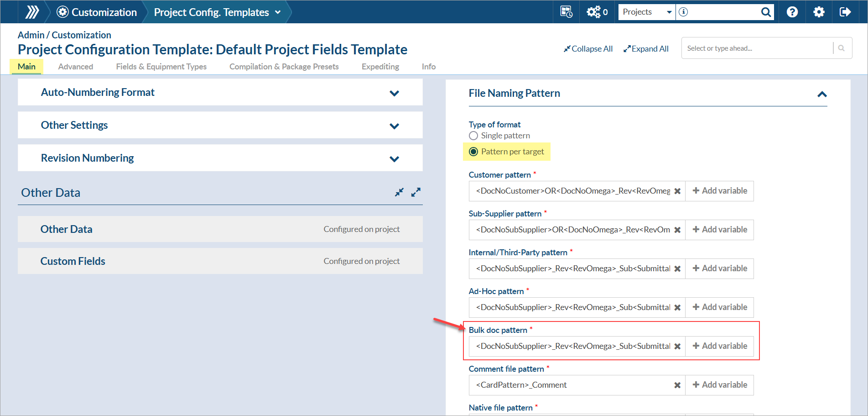868x416 pixels.
Task: Click the scheduled tasks calendar icon
Action: pyautogui.click(x=566, y=12)
